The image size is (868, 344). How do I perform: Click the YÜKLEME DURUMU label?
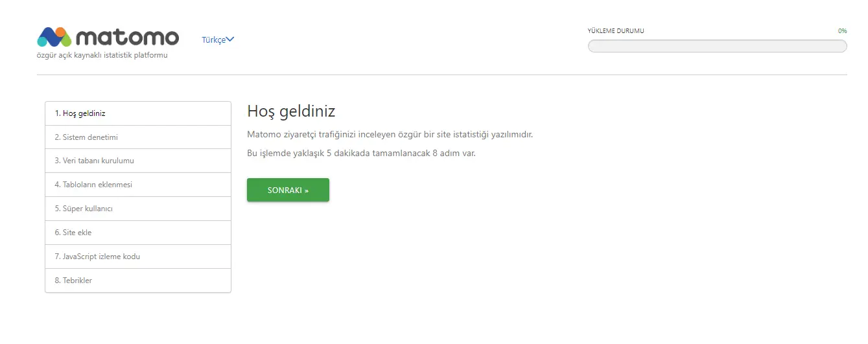(616, 30)
